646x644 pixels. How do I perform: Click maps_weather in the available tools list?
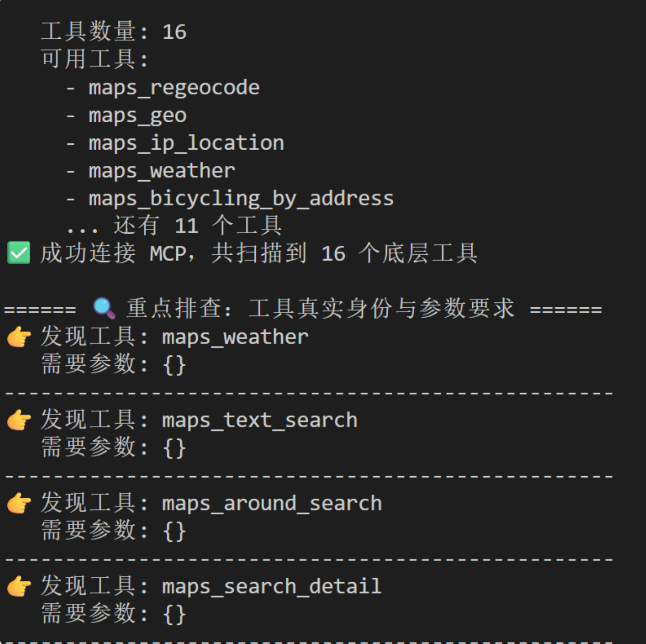pyautogui.click(x=162, y=171)
